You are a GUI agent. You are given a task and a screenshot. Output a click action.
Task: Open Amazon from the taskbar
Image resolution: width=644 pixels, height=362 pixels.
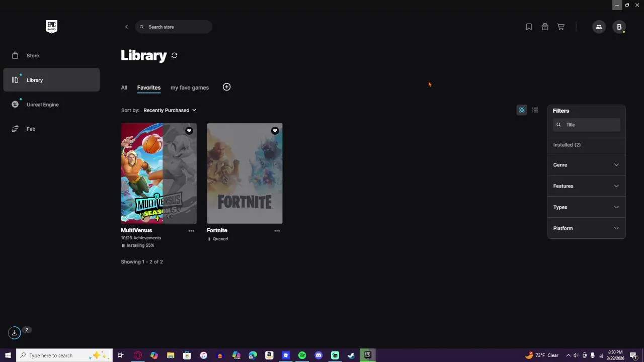(269, 355)
